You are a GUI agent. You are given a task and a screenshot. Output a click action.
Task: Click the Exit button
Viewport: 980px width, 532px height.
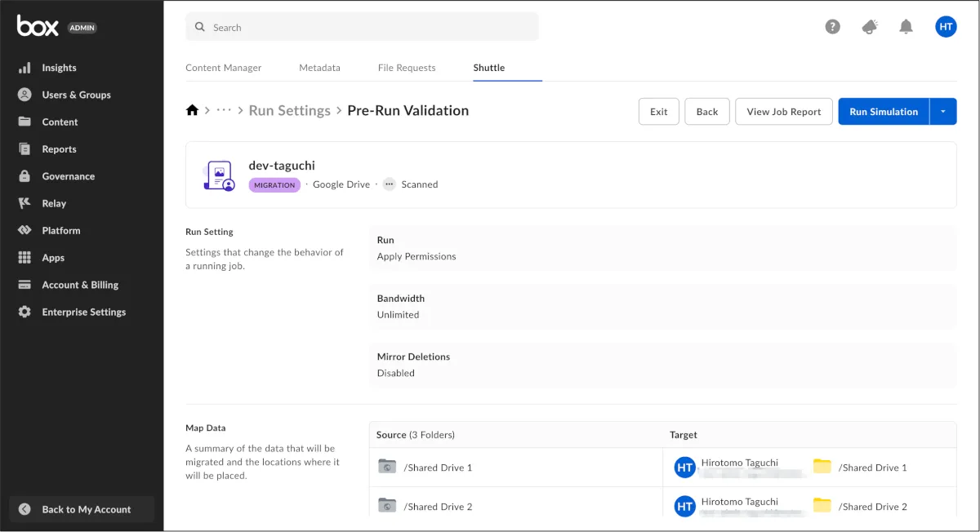658,112
